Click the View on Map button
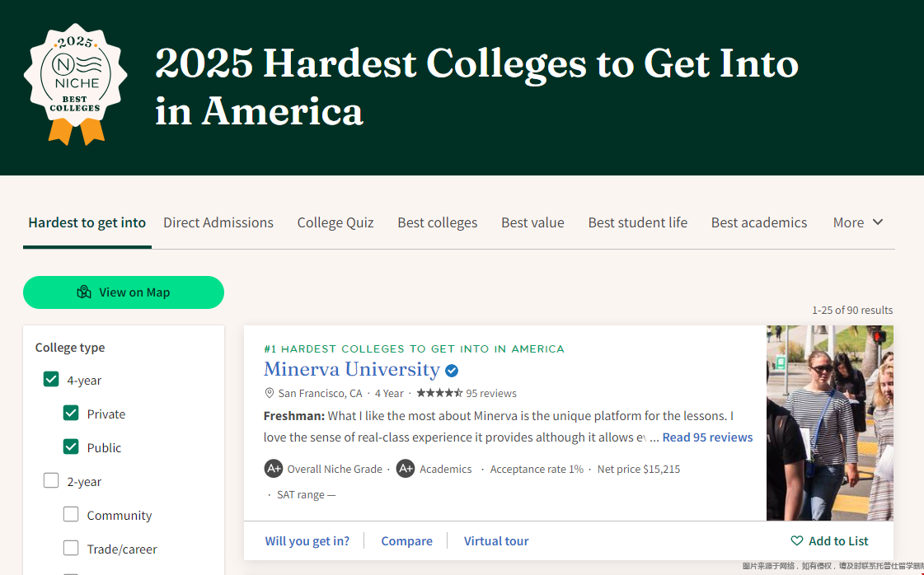This screenshot has height=575, width=924. [x=124, y=292]
